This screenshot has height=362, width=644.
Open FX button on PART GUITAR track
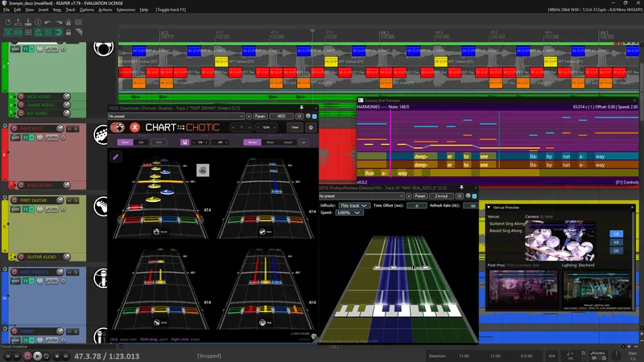pyautogui.click(x=26, y=209)
